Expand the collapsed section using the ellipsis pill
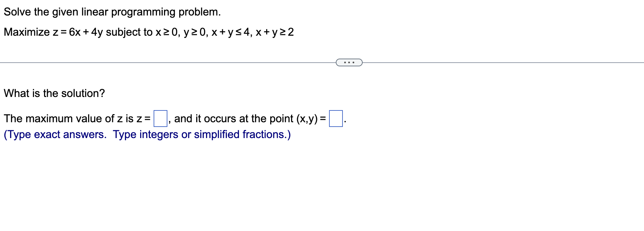The height and width of the screenshot is (231, 644). tap(349, 62)
